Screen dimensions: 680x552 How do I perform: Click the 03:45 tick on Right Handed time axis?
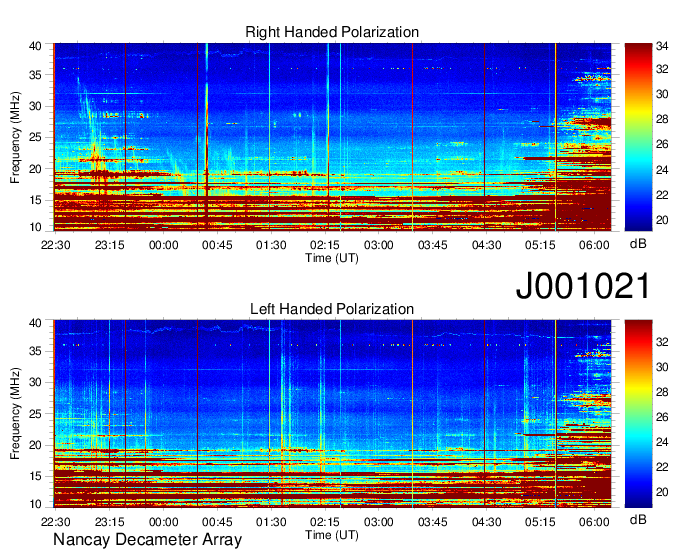[432, 245]
